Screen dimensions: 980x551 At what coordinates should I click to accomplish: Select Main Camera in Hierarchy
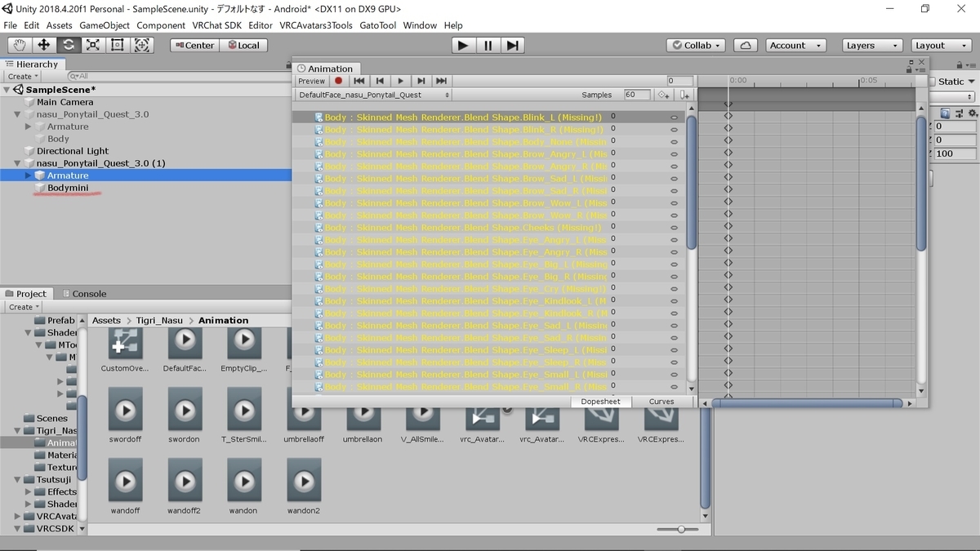(x=65, y=102)
